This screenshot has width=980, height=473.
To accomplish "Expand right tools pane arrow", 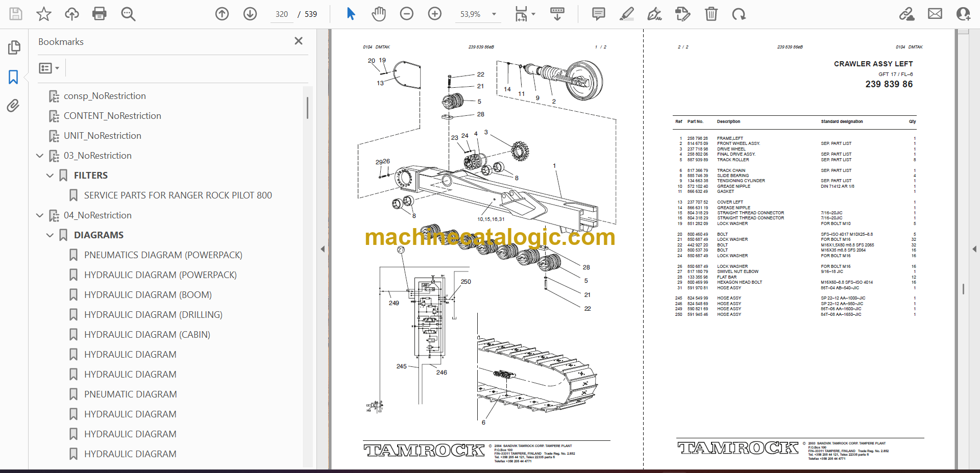I will pyautogui.click(x=974, y=249).
